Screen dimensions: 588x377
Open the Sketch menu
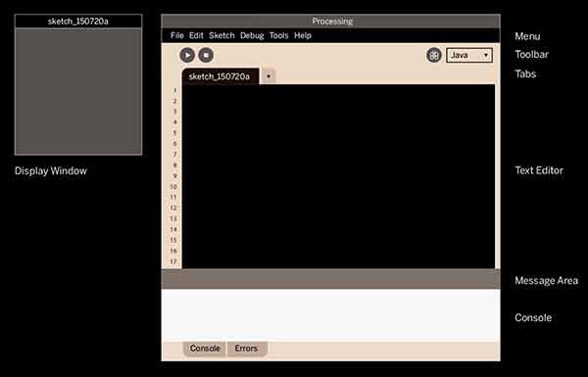click(x=221, y=35)
